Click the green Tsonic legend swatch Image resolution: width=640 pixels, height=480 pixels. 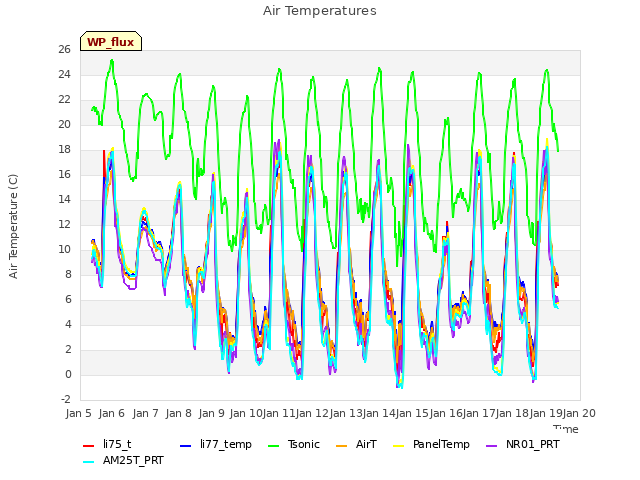click(273, 446)
